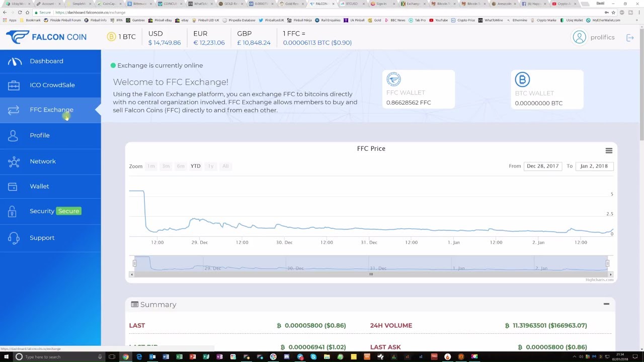
Task: Click the Highcharts.com credit link
Action: tap(600, 280)
